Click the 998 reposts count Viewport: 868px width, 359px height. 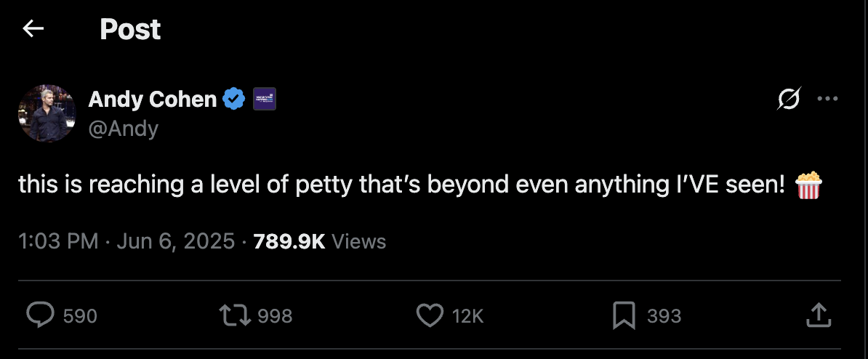(276, 315)
